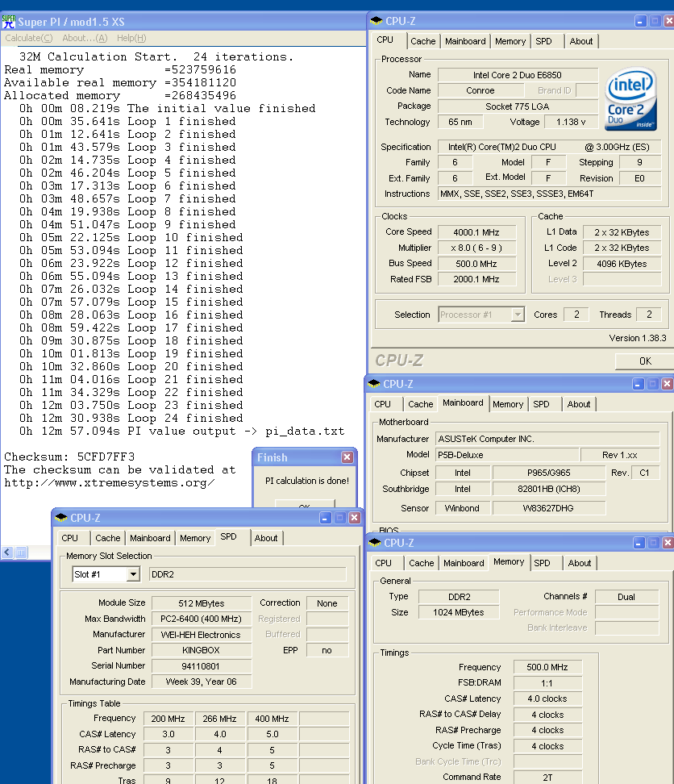
Task: Click the Manufacturing Date Week 39, Year 06
Action: pos(202,682)
